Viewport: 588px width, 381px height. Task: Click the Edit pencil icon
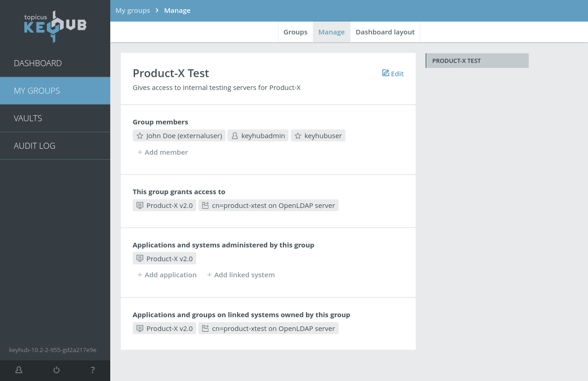pos(386,73)
